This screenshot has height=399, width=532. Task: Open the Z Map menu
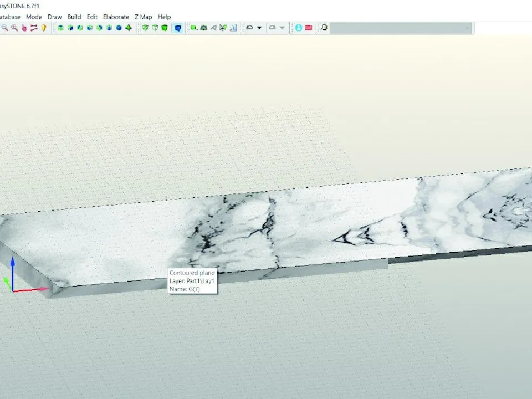click(x=143, y=17)
